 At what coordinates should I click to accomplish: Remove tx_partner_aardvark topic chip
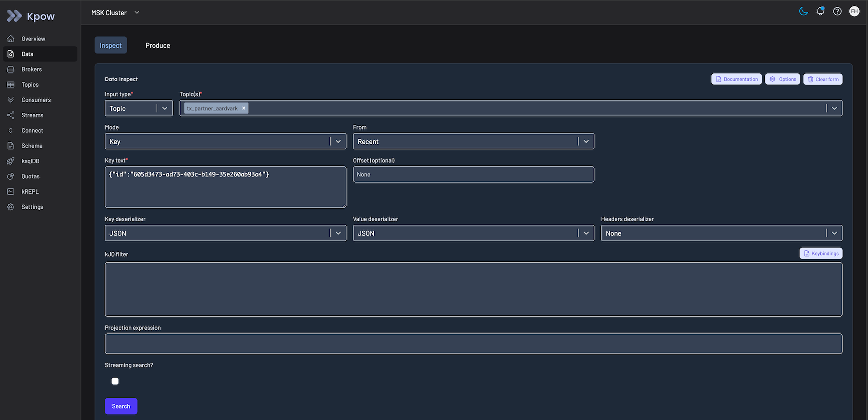coord(244,108)
